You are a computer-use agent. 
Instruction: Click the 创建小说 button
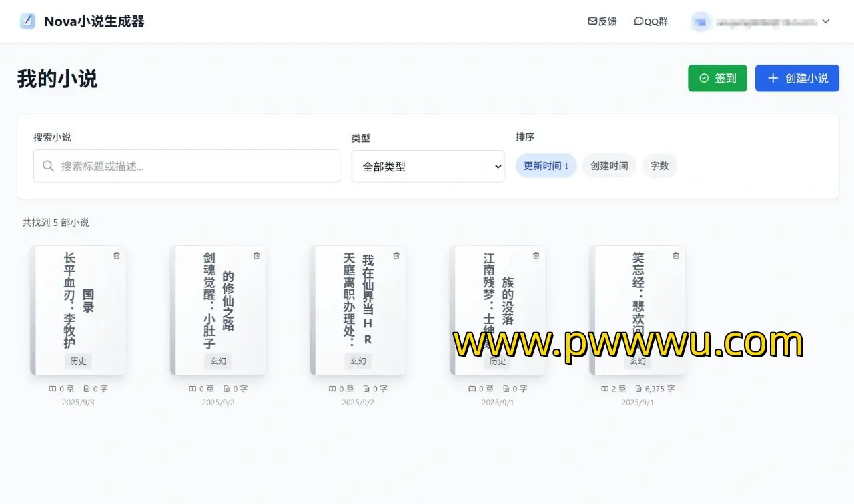click(797, 78)
